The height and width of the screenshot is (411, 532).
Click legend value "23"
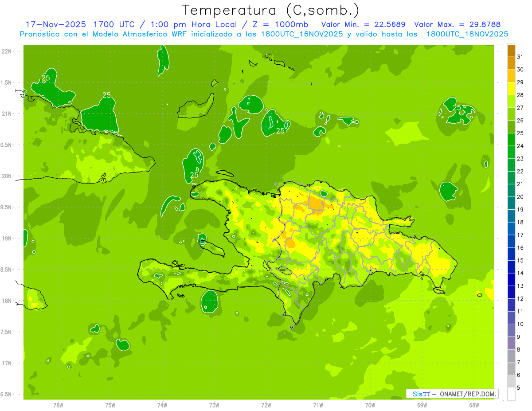pyautogui.click(x=520, y=158)
